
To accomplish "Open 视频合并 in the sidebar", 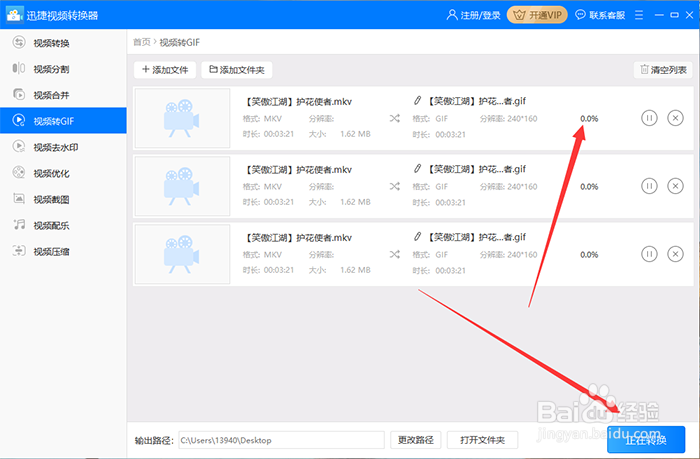I will coord(63,95).
